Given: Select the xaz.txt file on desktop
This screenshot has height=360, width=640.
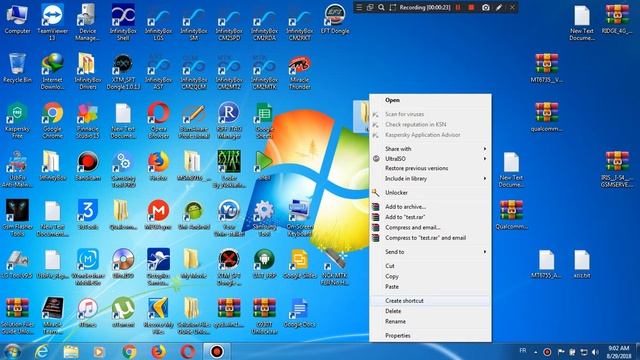Looking at the screenshot, I should click(582, 264).
